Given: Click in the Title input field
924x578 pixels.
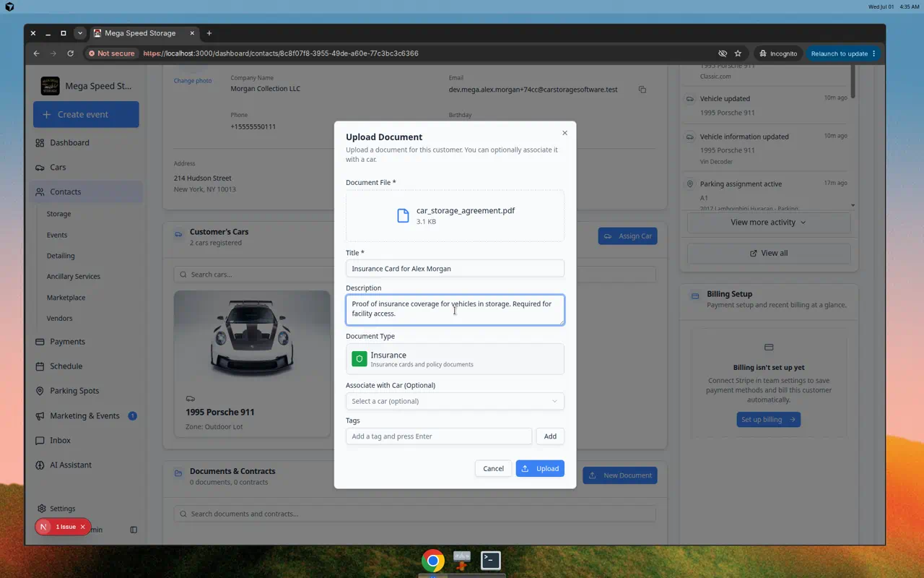Looking at the screenshot, I should 455,268.
